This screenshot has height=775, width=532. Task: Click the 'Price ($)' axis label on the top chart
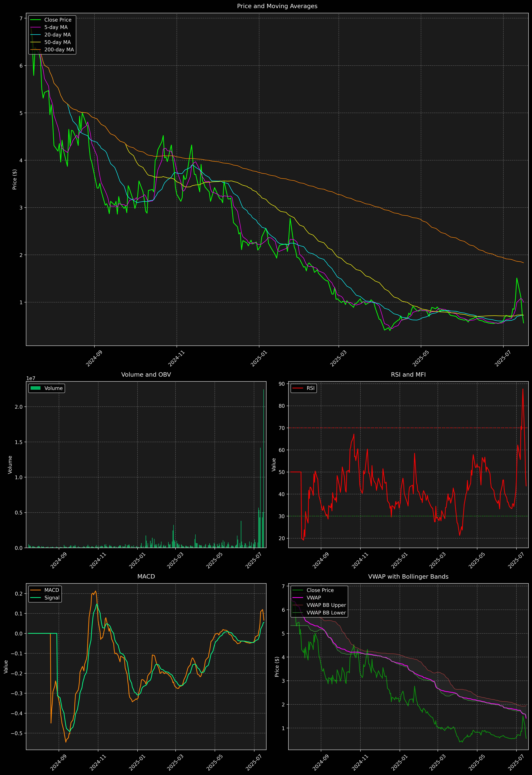coord(15,179)
